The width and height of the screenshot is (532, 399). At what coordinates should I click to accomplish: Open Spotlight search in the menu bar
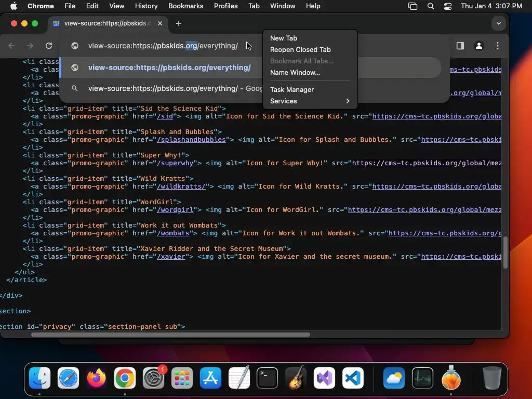431,6
